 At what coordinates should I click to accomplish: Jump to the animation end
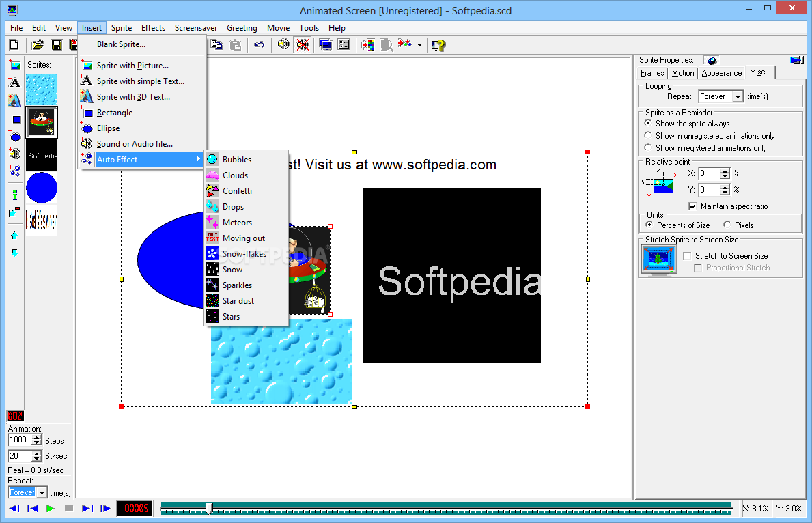click(x=87, y=509)
